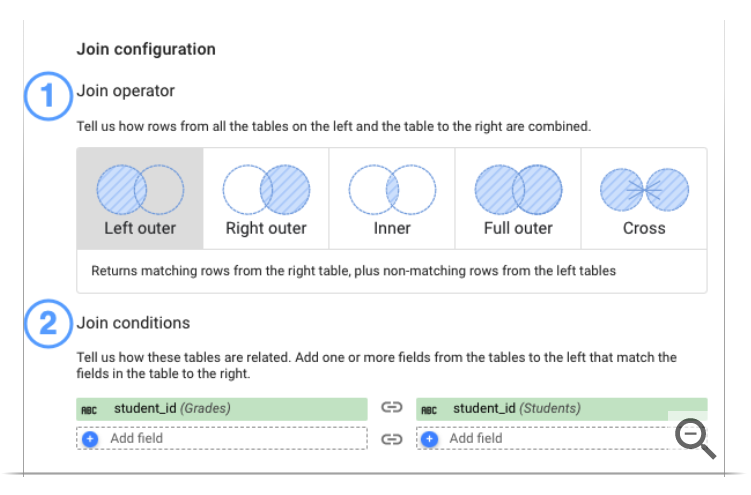
Task: Click the Inner join Venn diagram icon
Action: click(392, 190)
